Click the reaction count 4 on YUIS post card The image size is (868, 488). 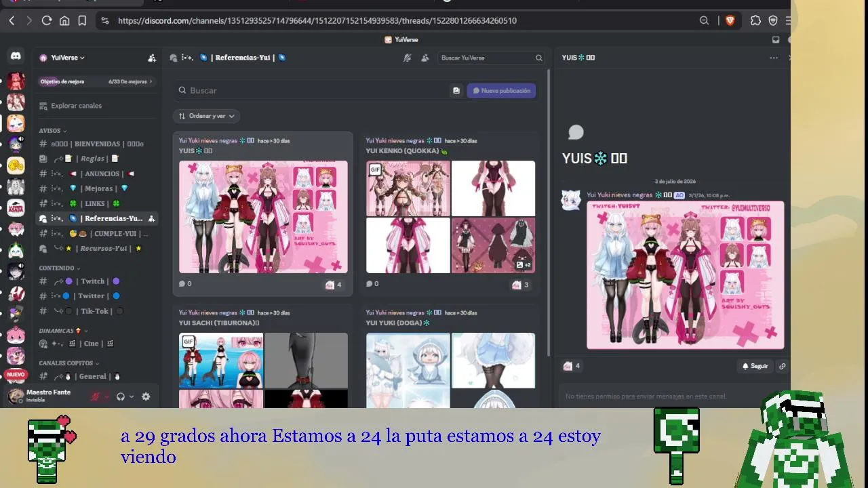tap(334, 285)
